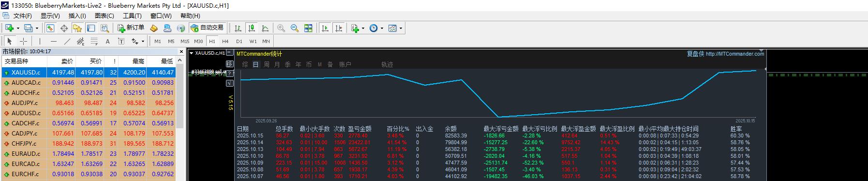
Task: Pick the horizontal line drawing tool
Action: (x=54, y=41)
